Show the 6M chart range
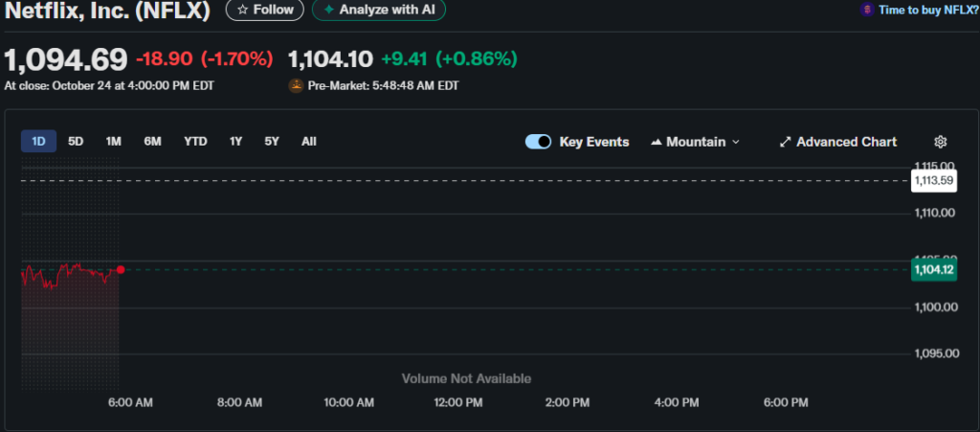 pos(152,142)
